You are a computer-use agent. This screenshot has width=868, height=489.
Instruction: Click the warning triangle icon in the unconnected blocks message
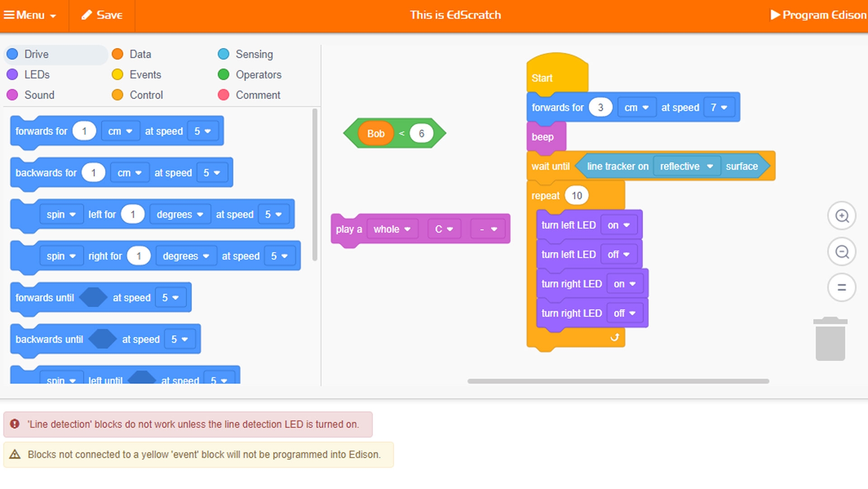(15, 454)
